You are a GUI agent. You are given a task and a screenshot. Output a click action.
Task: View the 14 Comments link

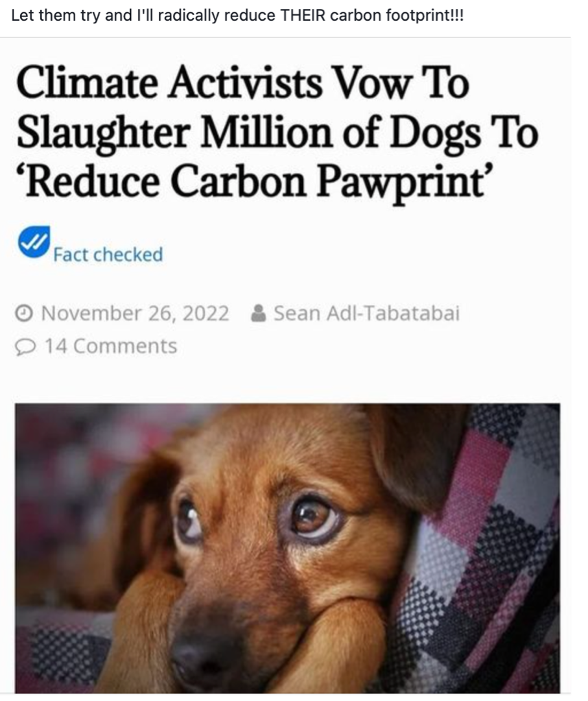pyautogui.click(x=111, y=346)
